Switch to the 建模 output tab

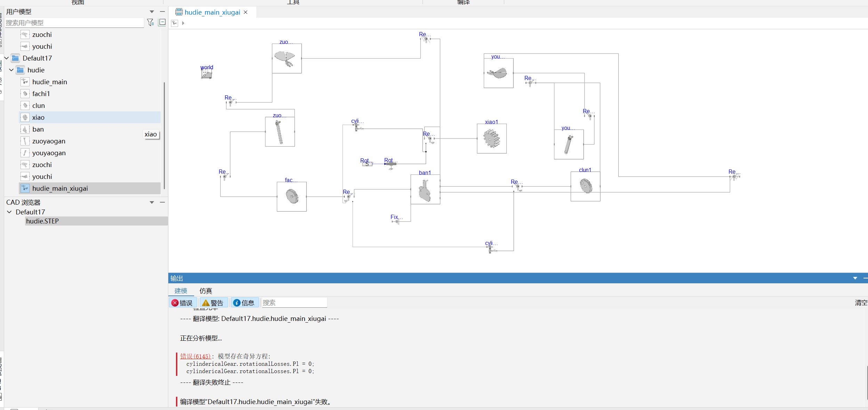tap(181, 291)
